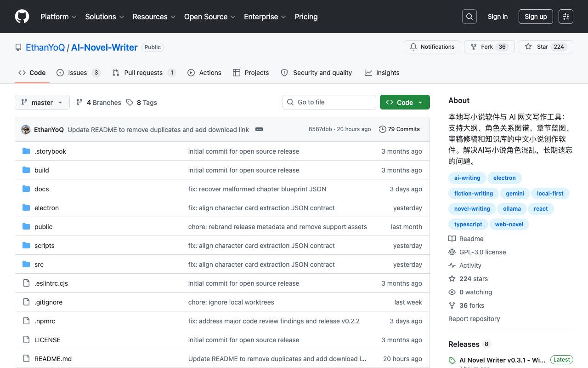Open the latest commit message about Update README
Image resolution: width=588 pixels, height=368 pixels.
tap(158, 130)
